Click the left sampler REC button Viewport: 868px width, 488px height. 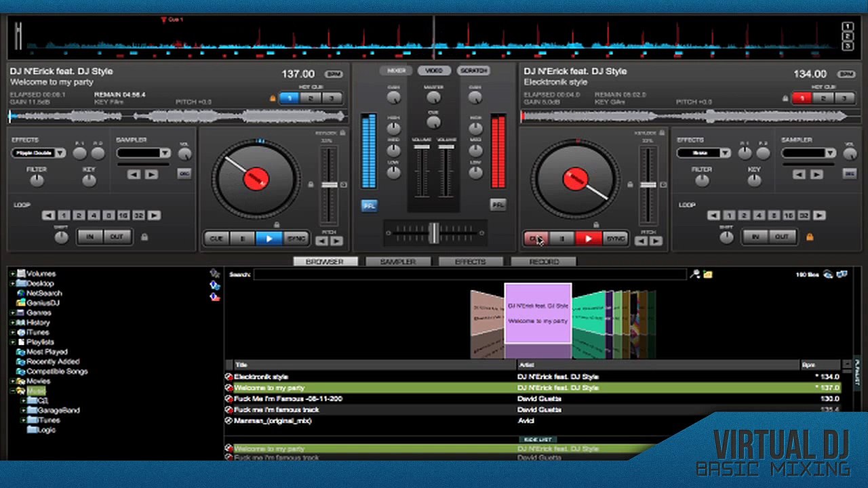pos(184,174)
